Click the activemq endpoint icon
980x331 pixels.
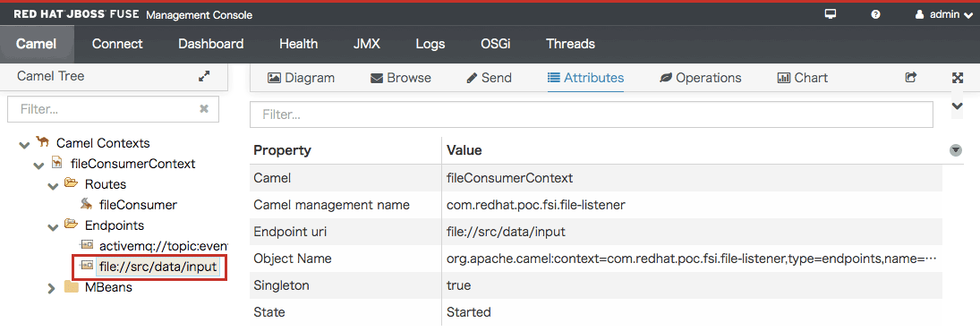pos(86,245)
